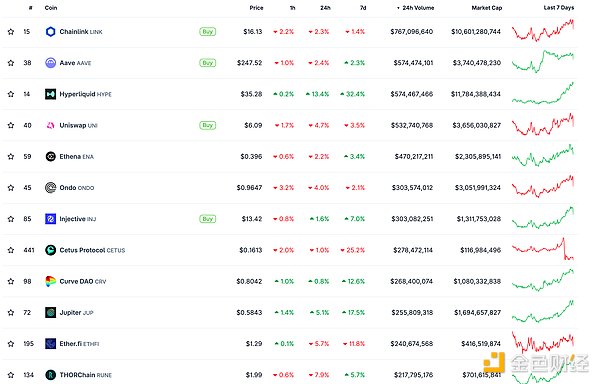Screen dimensions: 600x384
Task: Click the Aave coin logo icon
Action: (x=51, y=63)
